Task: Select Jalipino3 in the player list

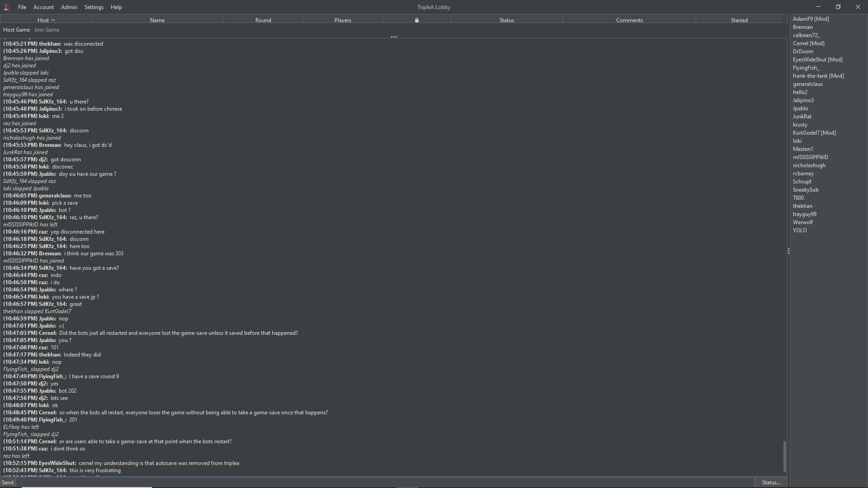Action: pos(803,100)
